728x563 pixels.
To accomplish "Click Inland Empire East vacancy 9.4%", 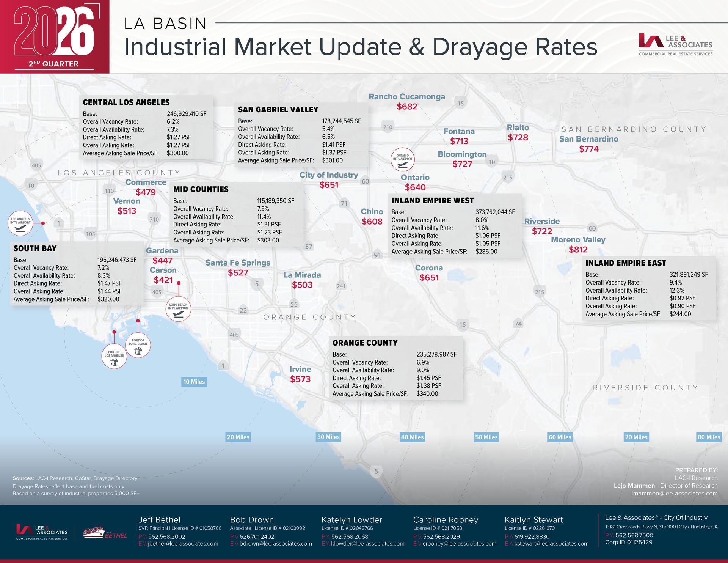I will pyautogui.click(x=676, y=283).
